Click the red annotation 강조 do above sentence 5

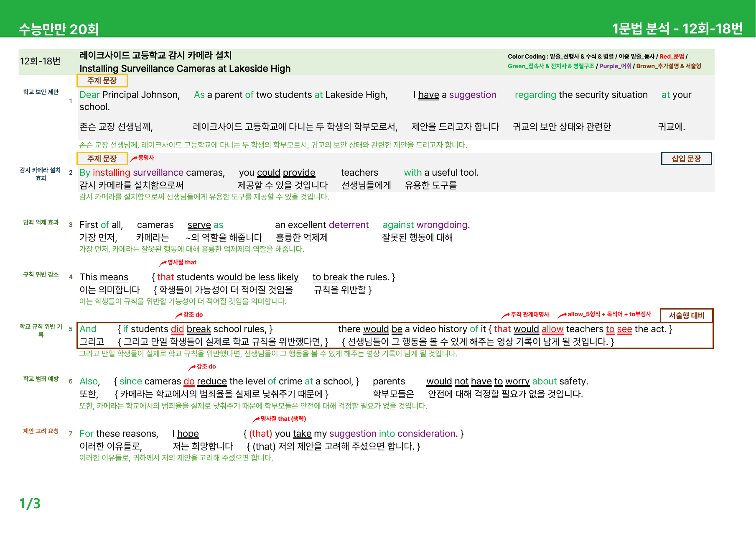[193, 315]
